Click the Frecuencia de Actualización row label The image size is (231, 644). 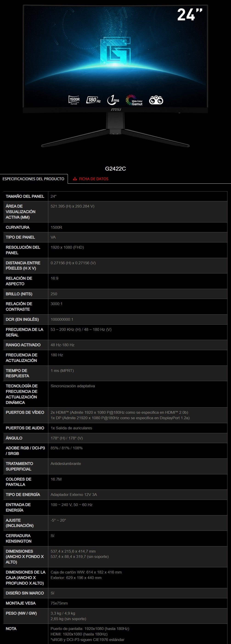(x=22, y=357)
